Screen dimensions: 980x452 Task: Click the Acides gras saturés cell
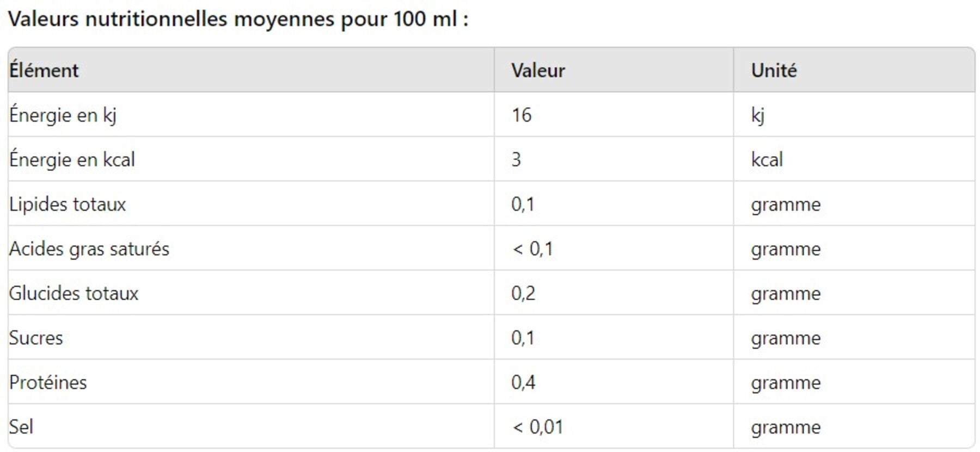click(x=89, y=249)
